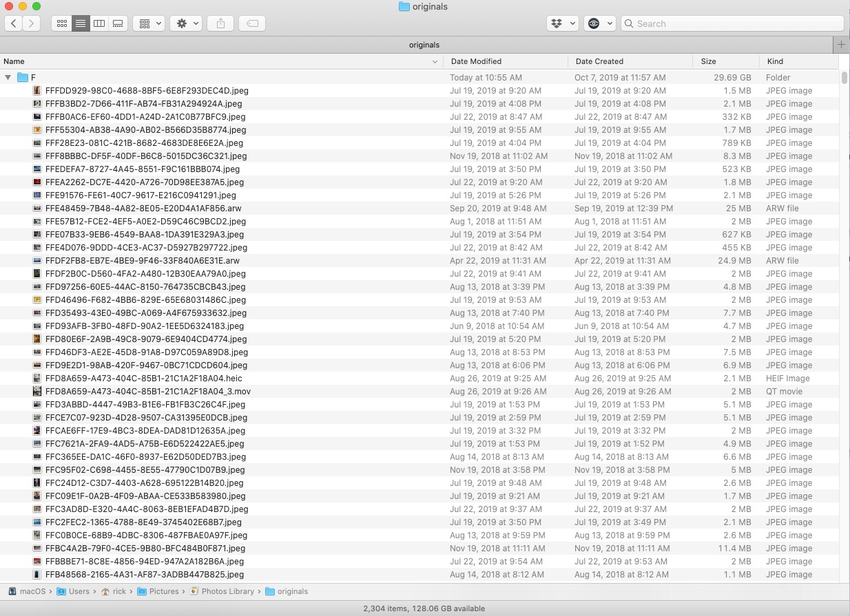
Task: Sort by Kind column header
Action: [799, 61]
